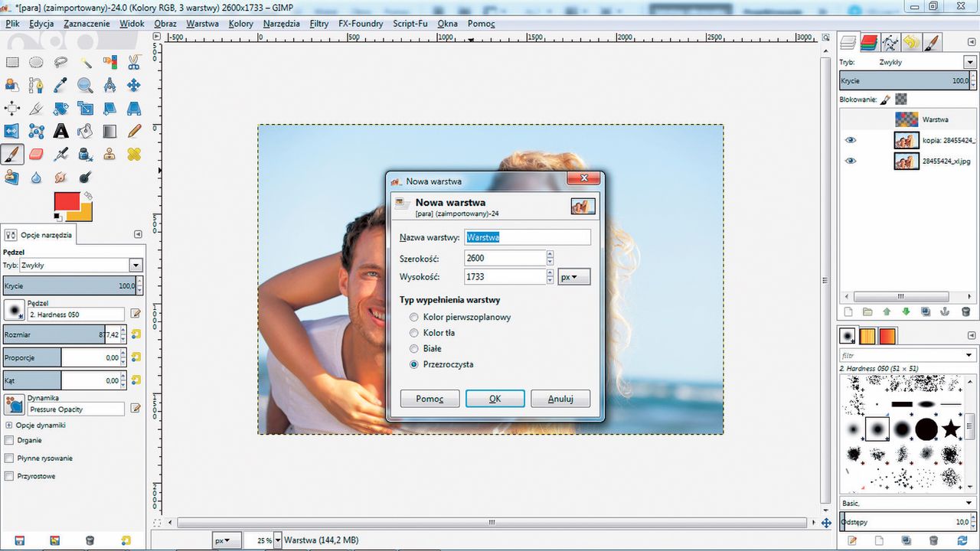Open the 25% zoom level dropdown
Screen dimensions: 980x551
pyautogui.click(x=278, y=540)
